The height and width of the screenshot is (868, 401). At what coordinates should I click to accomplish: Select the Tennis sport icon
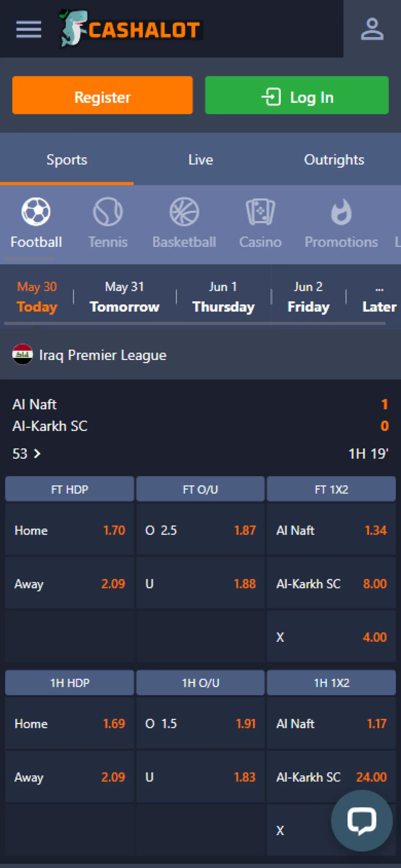click(x=108, y=212)
